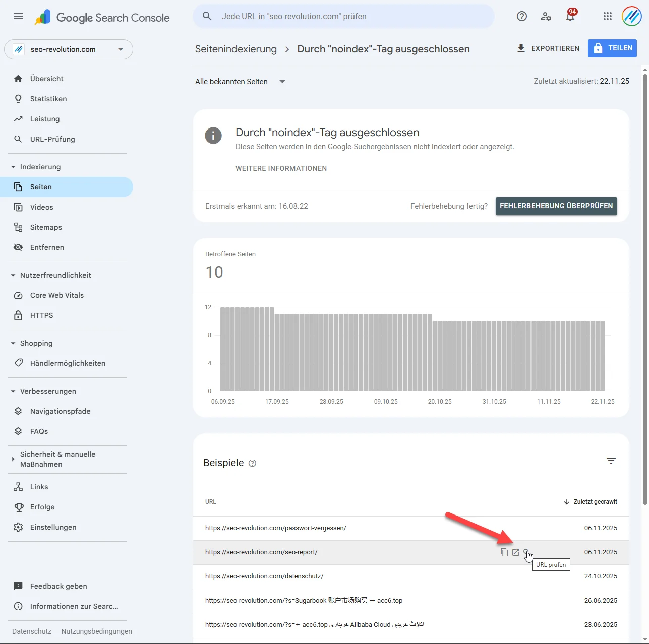Open the notifications bell showing 94

pyautogui.click(x=570, y=16)
